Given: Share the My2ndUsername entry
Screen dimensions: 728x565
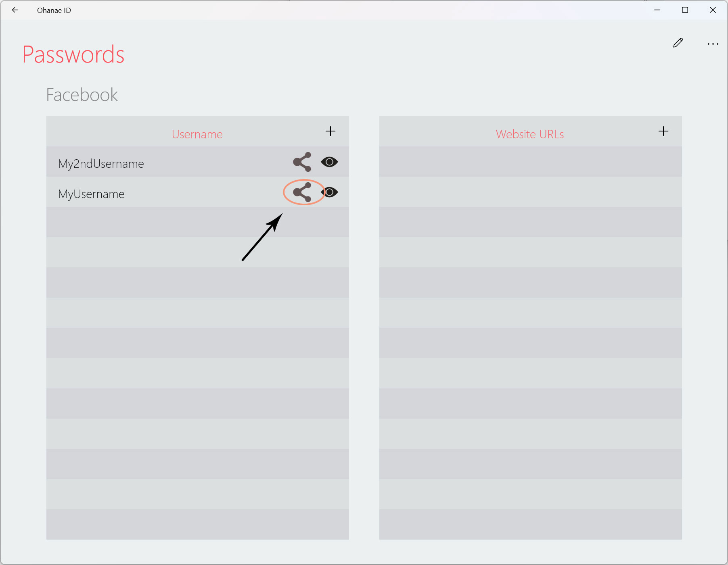Looking at the screenshot, I should pyautogui.click(x=302, y=162).
